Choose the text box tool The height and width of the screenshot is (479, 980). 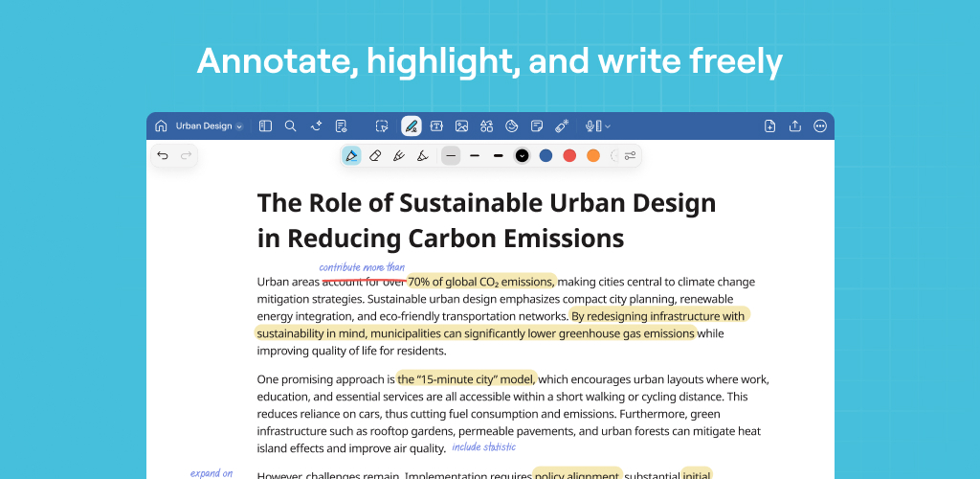[x=436, y=125]
